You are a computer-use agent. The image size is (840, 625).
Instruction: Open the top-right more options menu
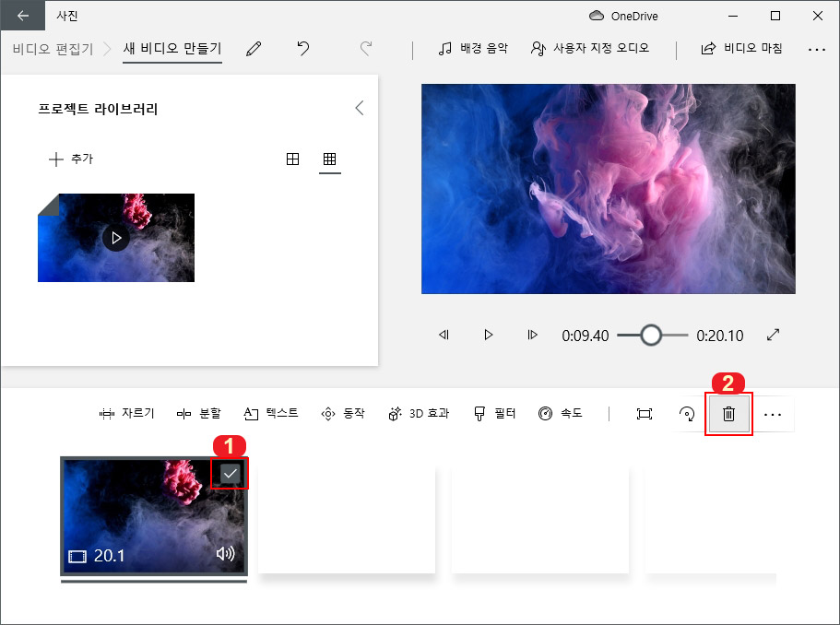point(816,49)
